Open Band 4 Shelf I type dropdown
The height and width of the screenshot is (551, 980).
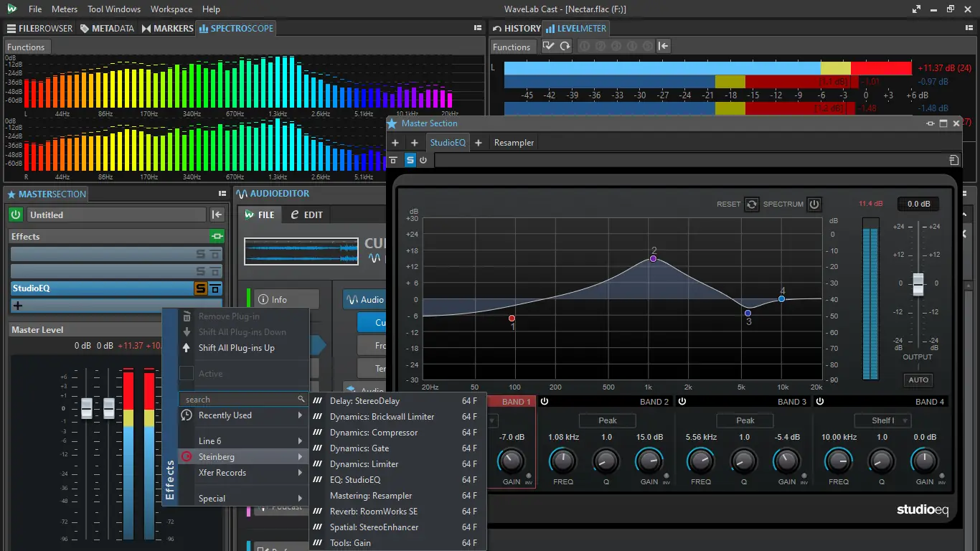[x=882, y=420]
